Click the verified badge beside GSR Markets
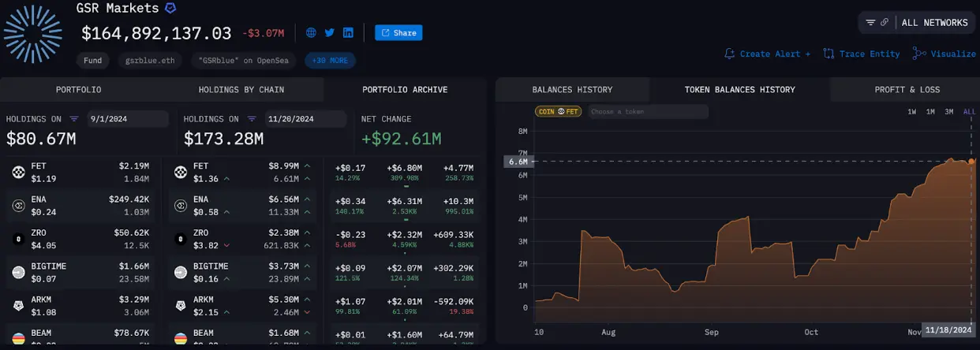This screenshot has height=350, width=980. pyautogui.click(x=171, y=8)
